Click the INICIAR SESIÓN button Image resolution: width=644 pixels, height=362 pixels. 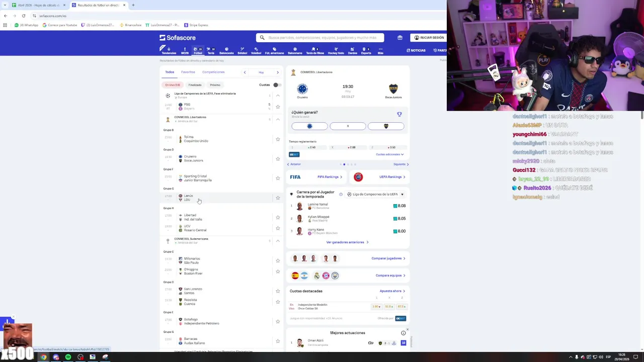click(429, 38)
